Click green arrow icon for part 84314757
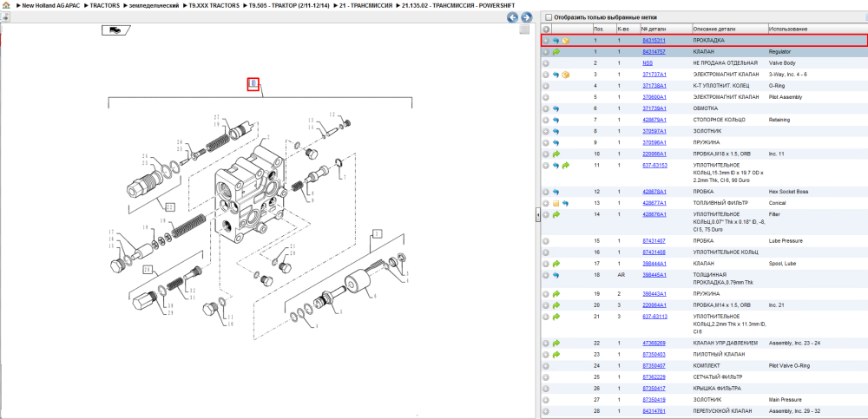This screenshot has height=419, width=868. pos(556,52)
